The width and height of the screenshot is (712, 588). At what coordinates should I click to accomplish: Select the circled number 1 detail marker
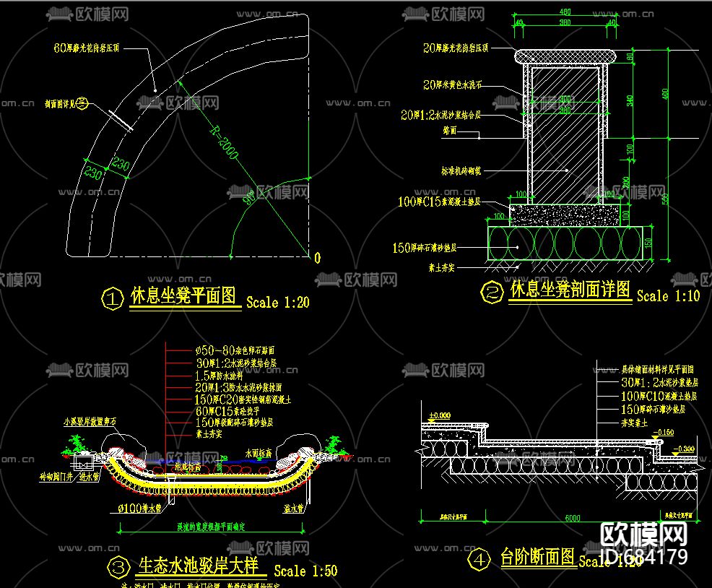point(112,296)
